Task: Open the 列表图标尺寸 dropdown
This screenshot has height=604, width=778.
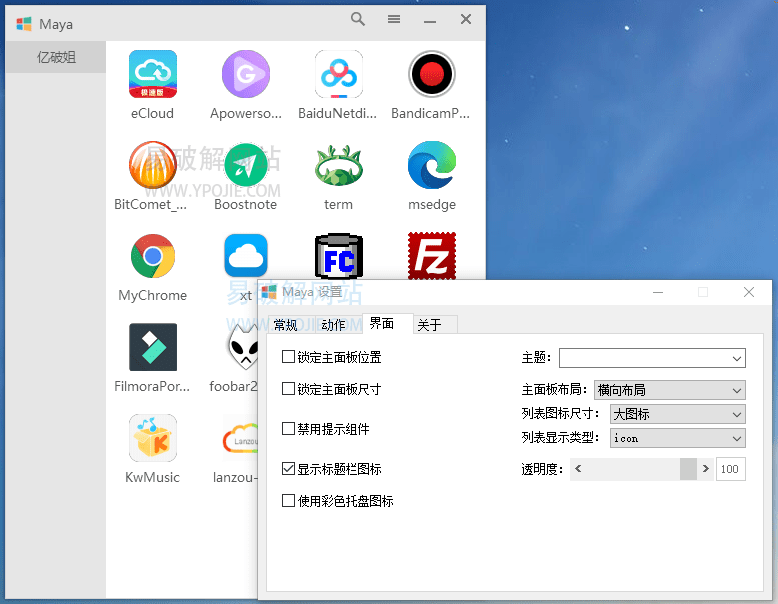Action: [678, 414]
